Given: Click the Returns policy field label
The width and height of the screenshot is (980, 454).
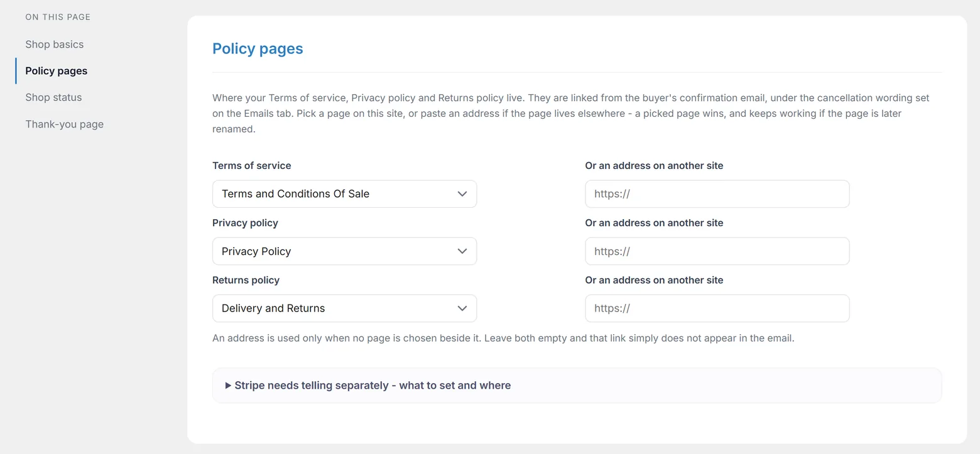Looking at the screenshot, I should coord(246,280).
